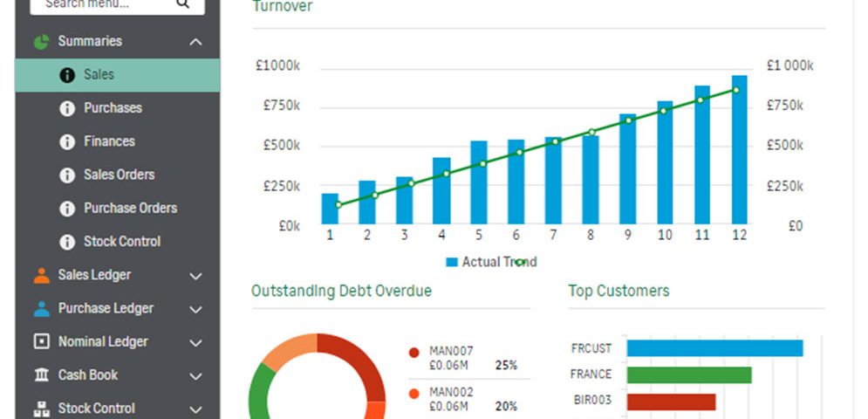Screen dimensions: 868x419
Task: Click the FRCUST customer label
Action: [x=591, y=348]
